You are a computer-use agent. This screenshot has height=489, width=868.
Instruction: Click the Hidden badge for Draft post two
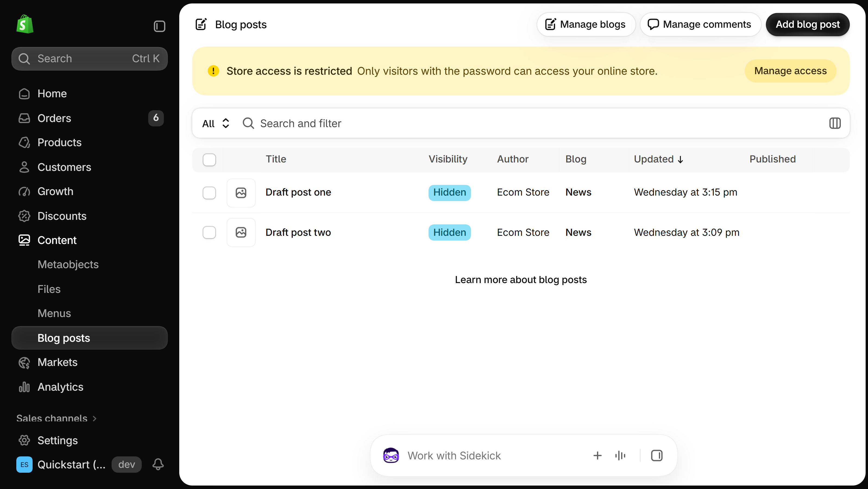[449, 233]
